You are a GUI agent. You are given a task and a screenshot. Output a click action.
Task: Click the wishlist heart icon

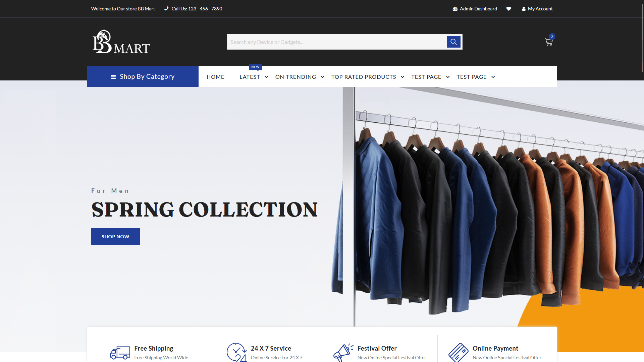[x=509, y=9]
